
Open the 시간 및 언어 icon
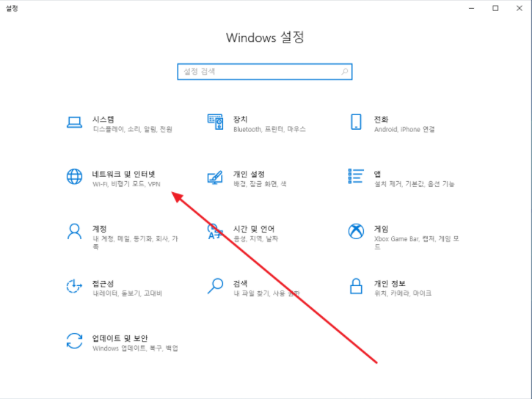(215, 232)
